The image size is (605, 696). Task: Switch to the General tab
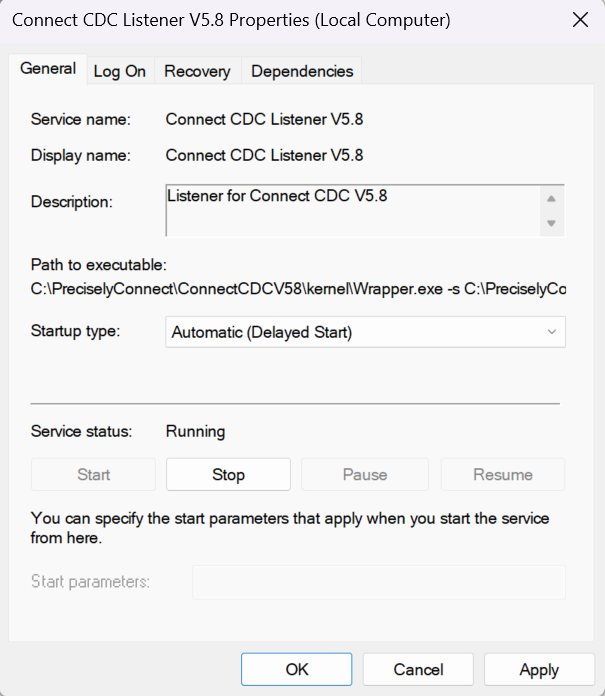[48, 69]
